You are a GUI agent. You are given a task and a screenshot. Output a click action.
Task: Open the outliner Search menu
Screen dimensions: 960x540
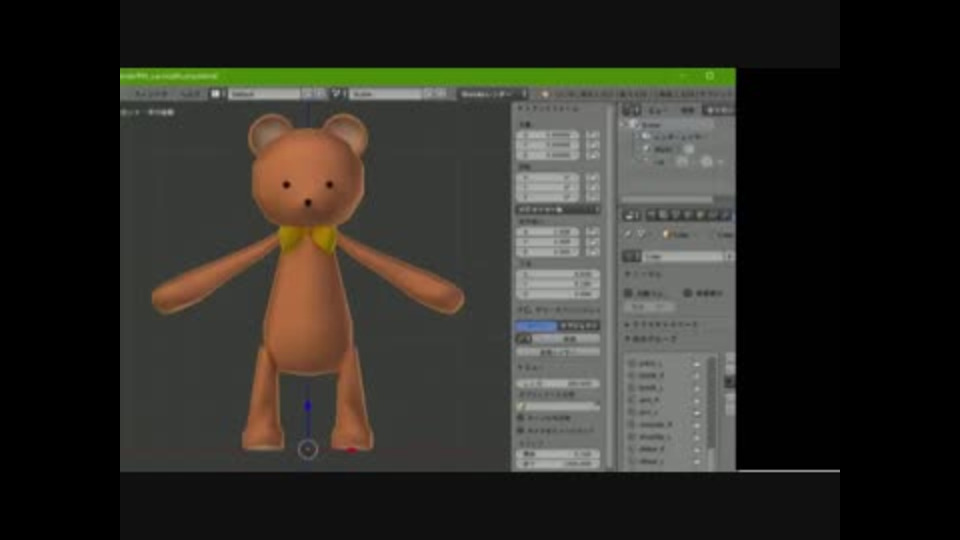click(688, 111)
